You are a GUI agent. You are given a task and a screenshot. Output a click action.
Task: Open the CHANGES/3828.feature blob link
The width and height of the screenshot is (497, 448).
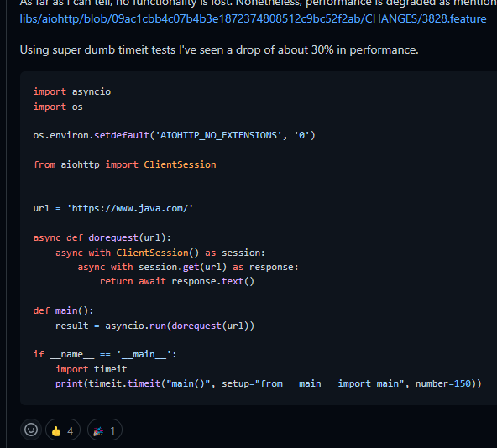pyautogui.click(x=253, y=19)
